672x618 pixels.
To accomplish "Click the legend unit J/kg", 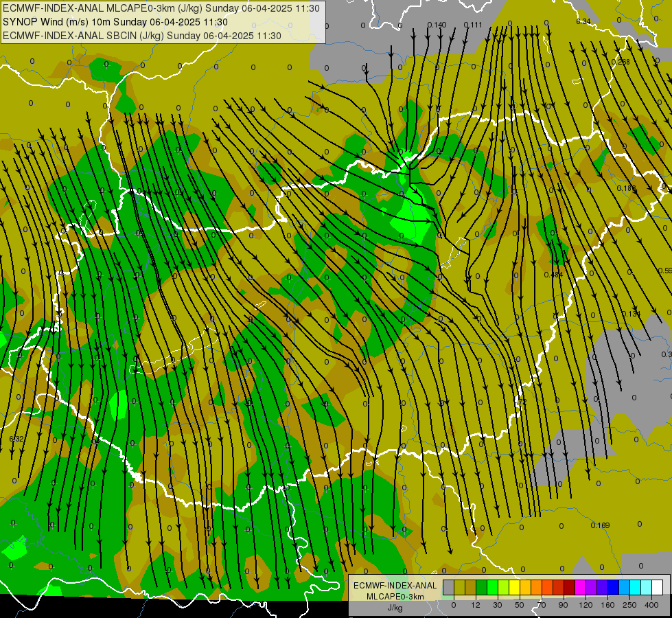I will pyautogui.click(x=395, y=608).
